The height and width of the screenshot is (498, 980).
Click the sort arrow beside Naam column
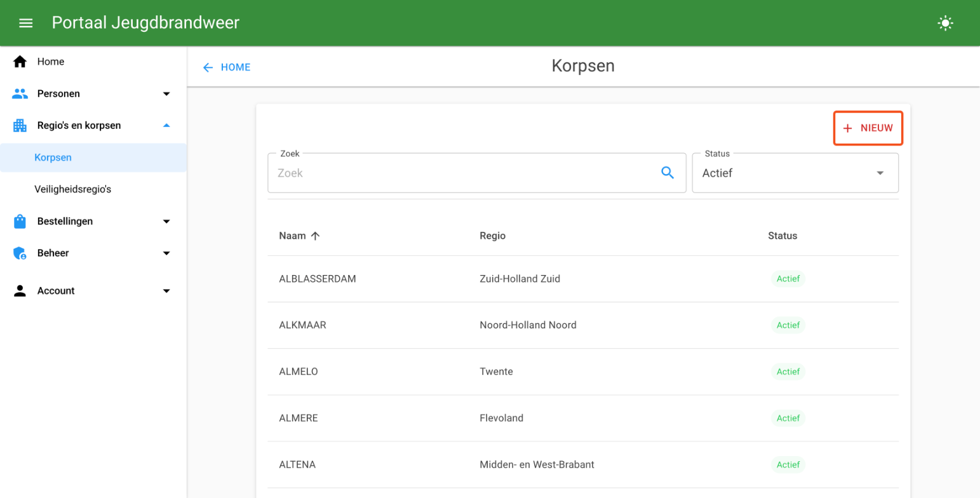315,236
